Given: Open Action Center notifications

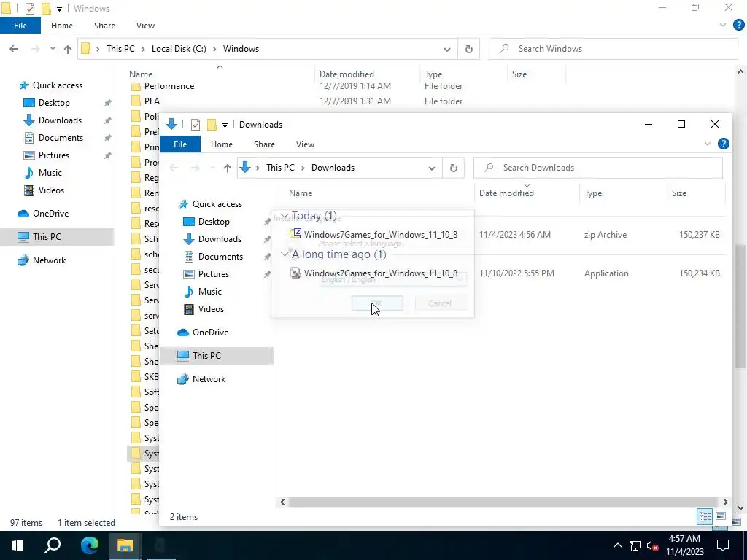Looking at the screenshot, I should (723, 545).
